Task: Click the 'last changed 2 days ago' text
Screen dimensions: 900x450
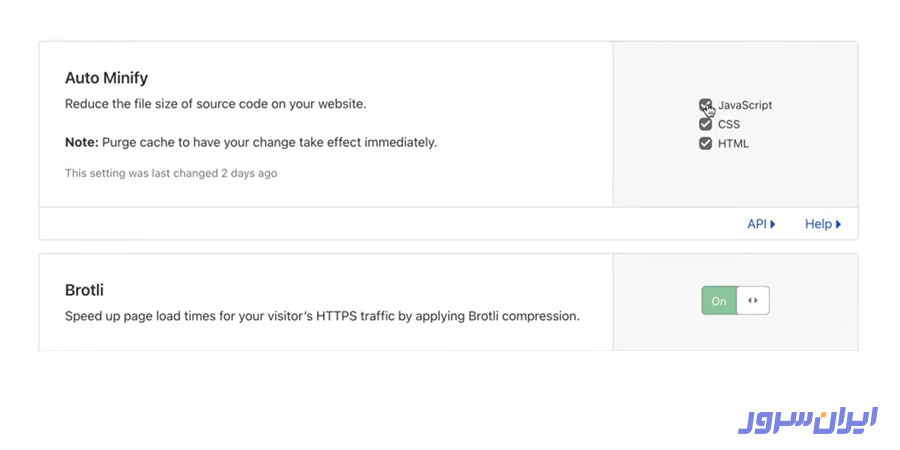Action: [171, 173]
